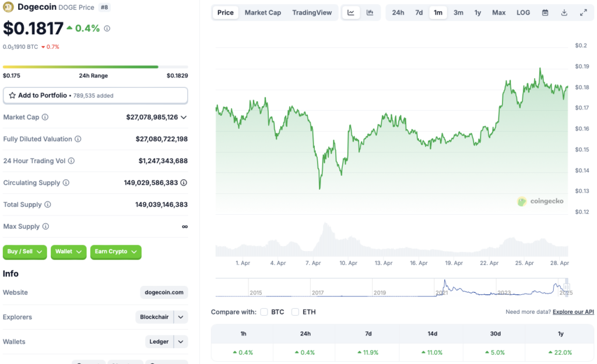The width and height of the screenshot is (597, 364).
Task: Show Total Supply info icon
Action: click(48, 204)
